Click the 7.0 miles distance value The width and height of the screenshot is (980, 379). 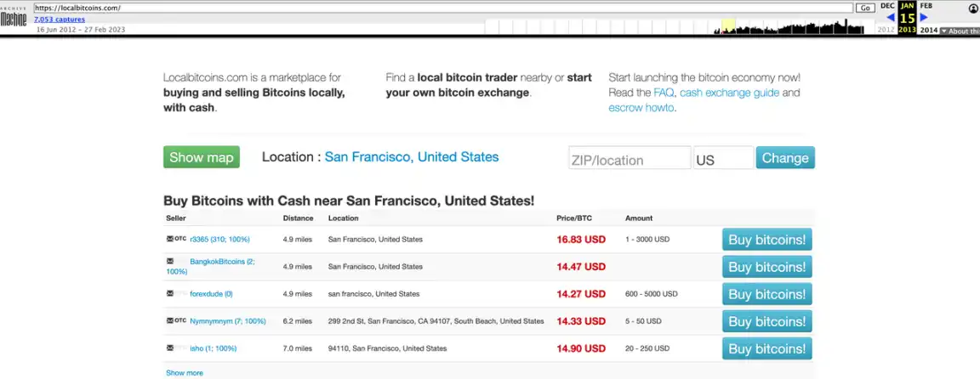[x=298, y=348]
